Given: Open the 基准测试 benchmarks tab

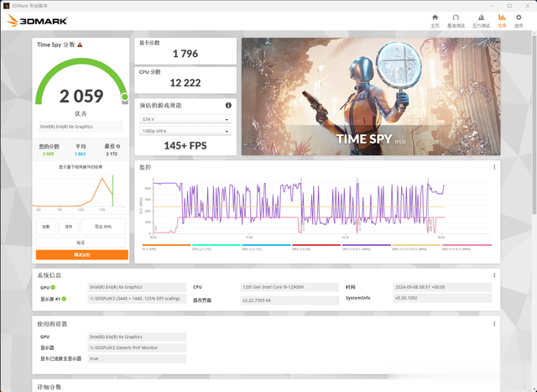Looking at the screenshot, I should [456, 21].
